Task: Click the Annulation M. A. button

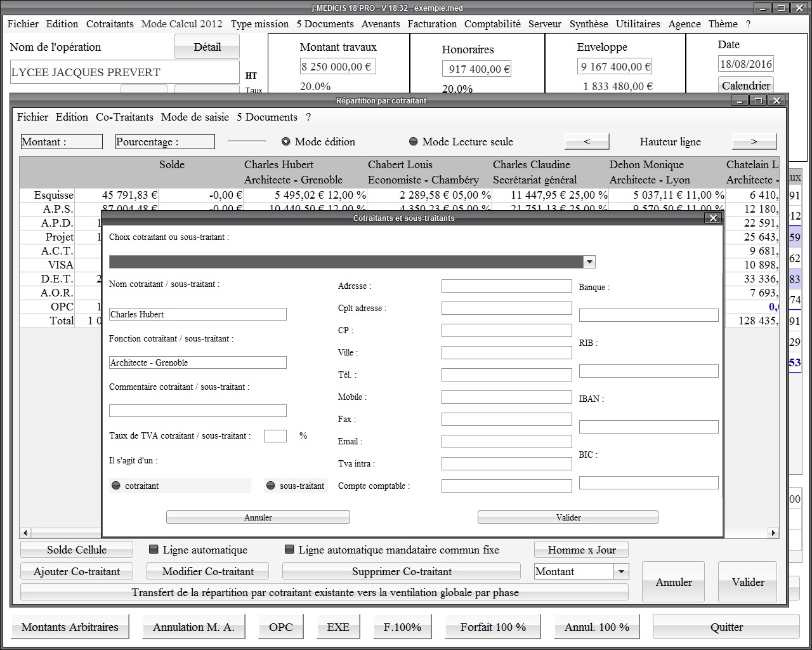Action: 193,627
